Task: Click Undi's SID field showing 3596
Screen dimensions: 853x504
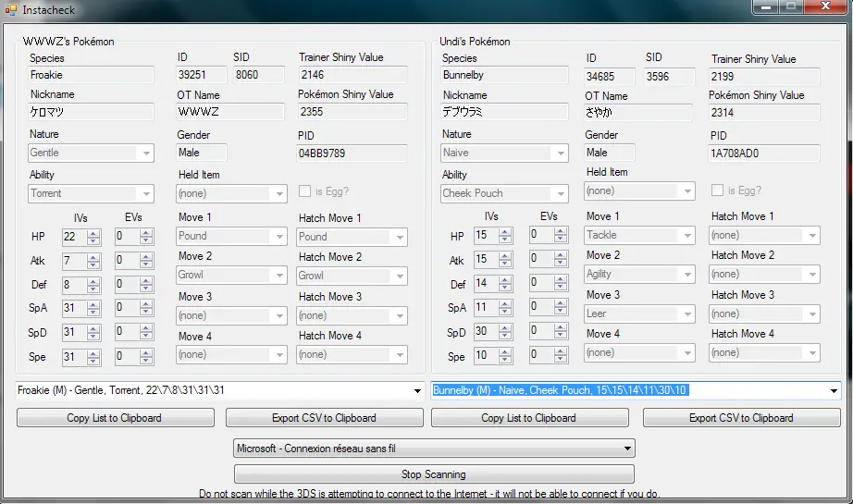Action: click(x=670, y=77)
